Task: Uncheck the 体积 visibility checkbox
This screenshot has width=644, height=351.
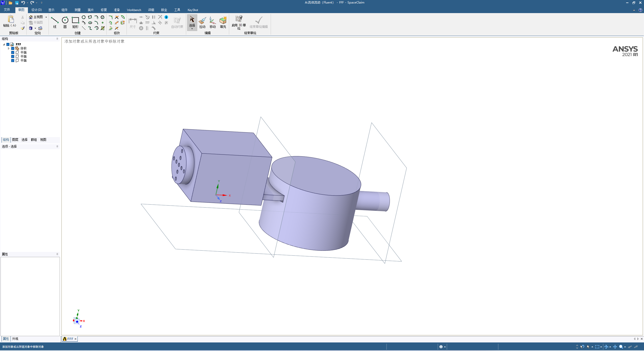Action: [x=13, y=48]
